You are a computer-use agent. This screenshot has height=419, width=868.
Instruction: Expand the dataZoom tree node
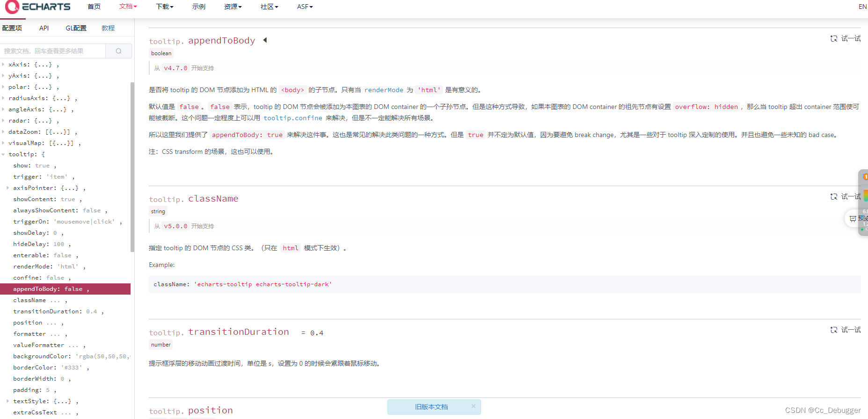pyautogui.click(x=3, y=132)
